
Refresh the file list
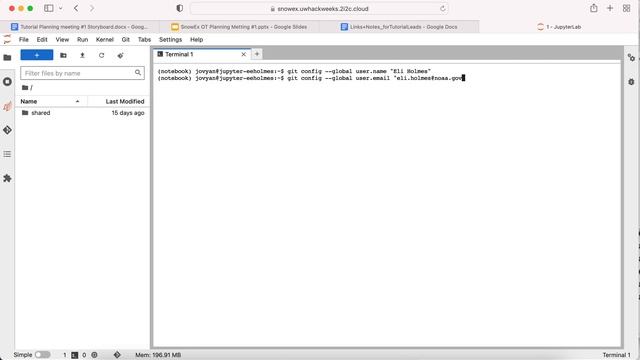coord(101,55)
